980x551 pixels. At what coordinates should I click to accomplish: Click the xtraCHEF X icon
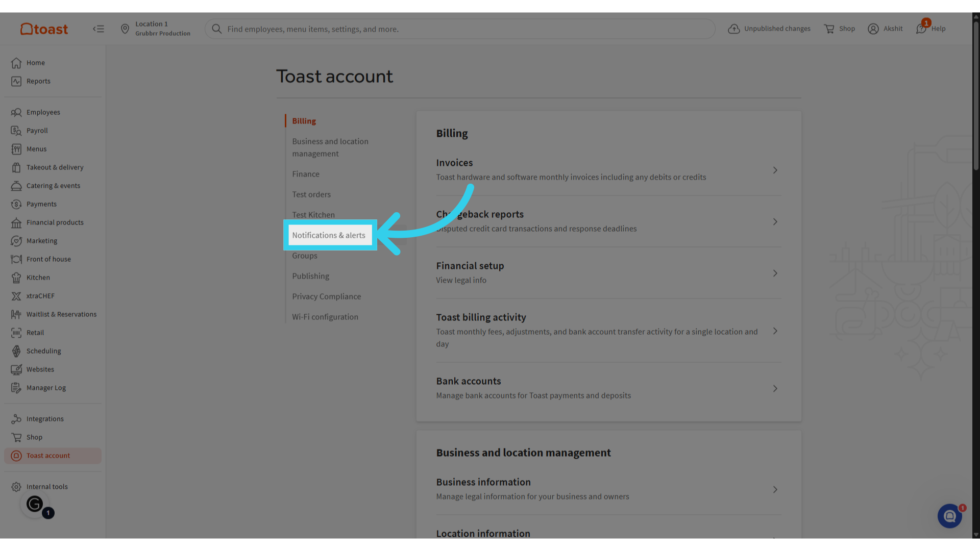click(16, 296)
